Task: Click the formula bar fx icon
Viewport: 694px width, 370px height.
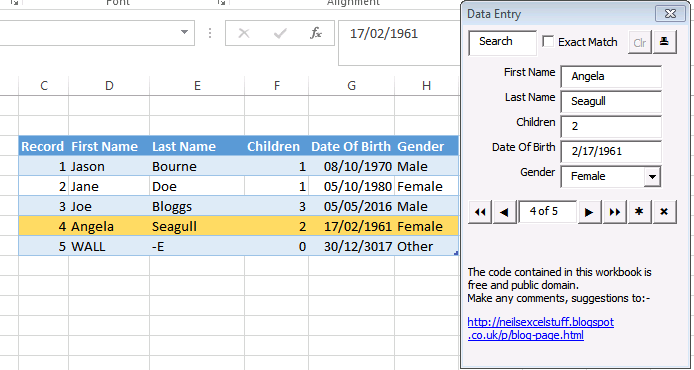Action: [x=316, y=33]
